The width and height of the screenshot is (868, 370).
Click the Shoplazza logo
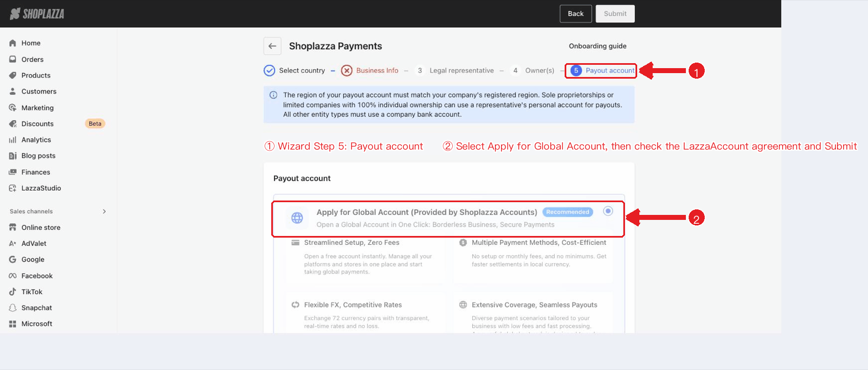[x=37, y=14]
